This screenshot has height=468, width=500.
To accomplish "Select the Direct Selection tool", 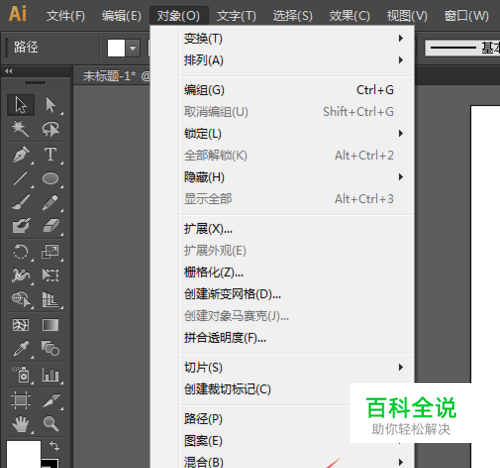I will 51,105.
